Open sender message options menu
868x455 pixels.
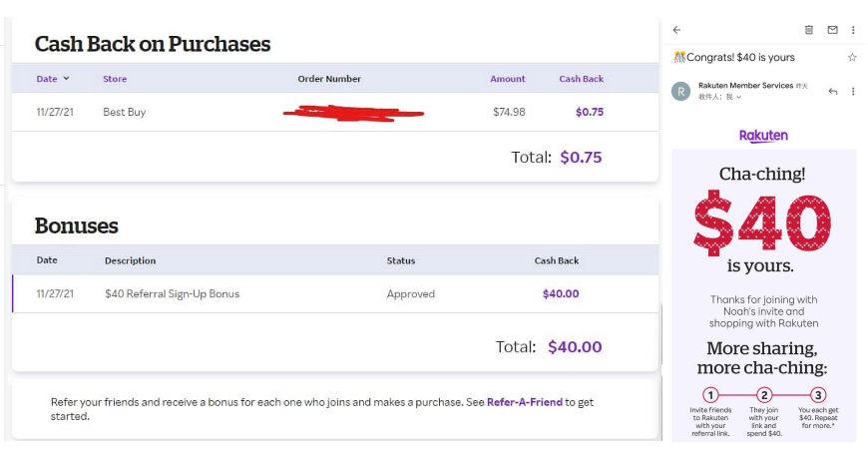click(x=853, y=92)
